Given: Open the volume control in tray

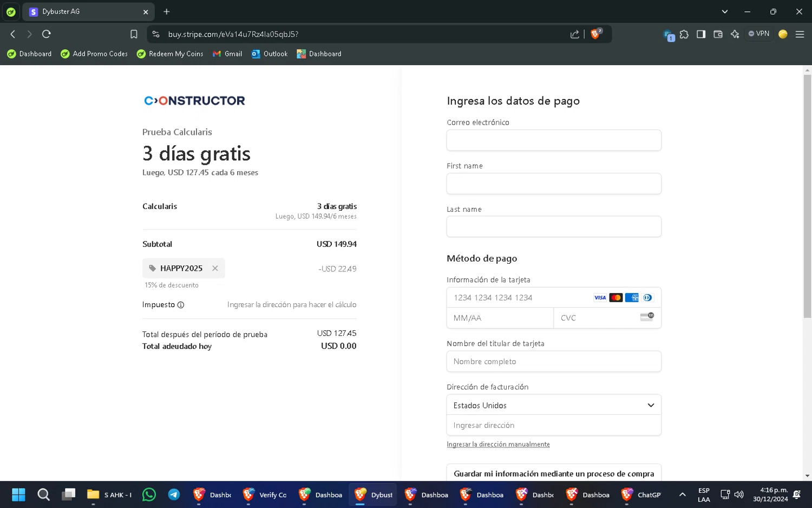Looking at the screenshot, I should (x=739, y=494).
